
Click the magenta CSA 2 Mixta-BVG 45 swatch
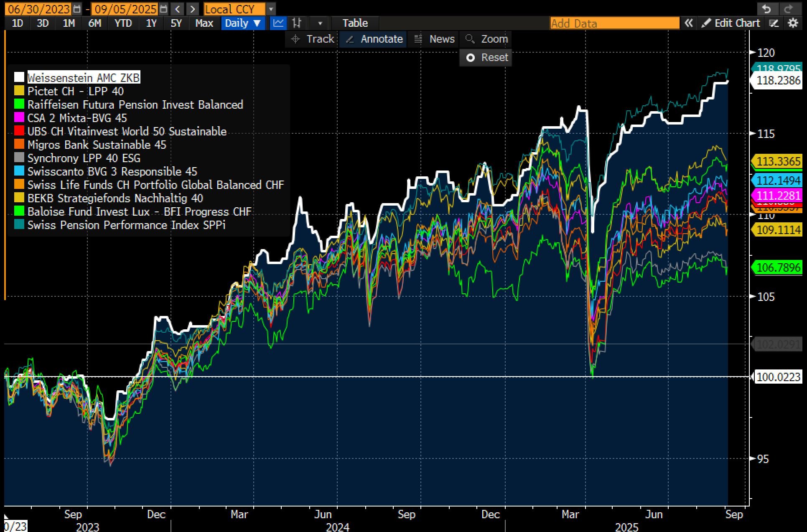point(19,118)
